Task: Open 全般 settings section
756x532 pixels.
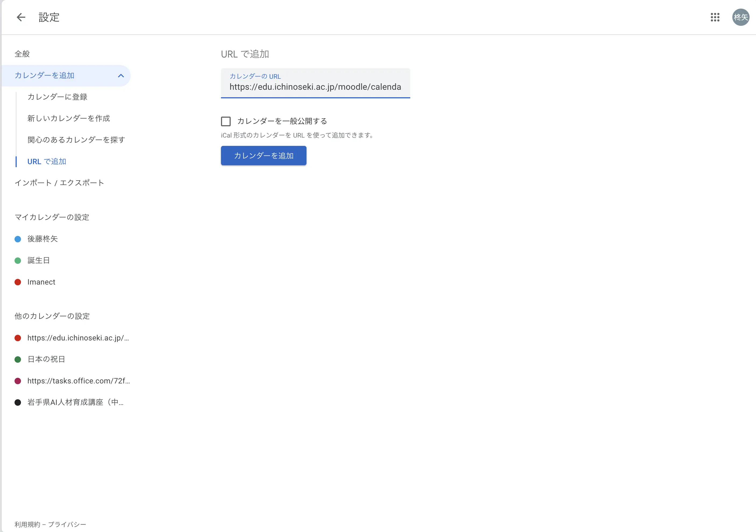Action: [22, 54]
